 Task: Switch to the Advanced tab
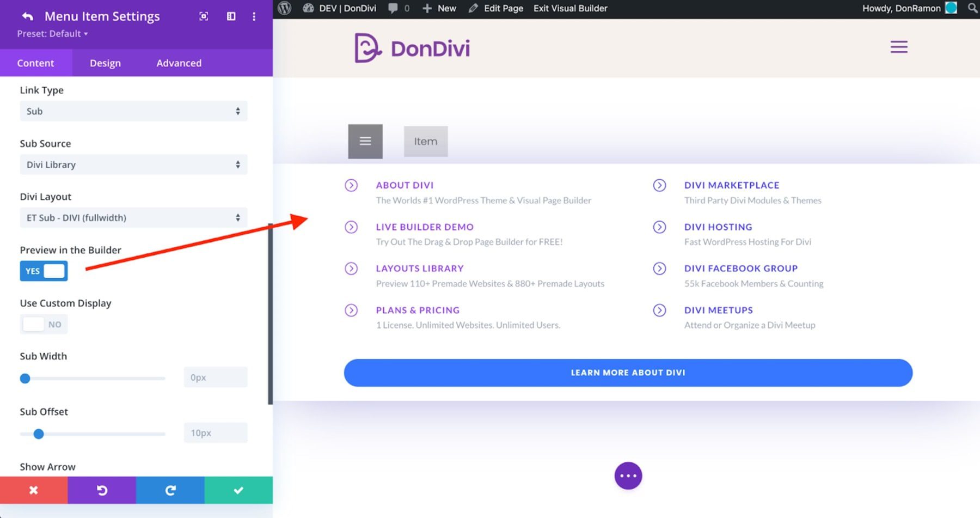click(179, 63)
